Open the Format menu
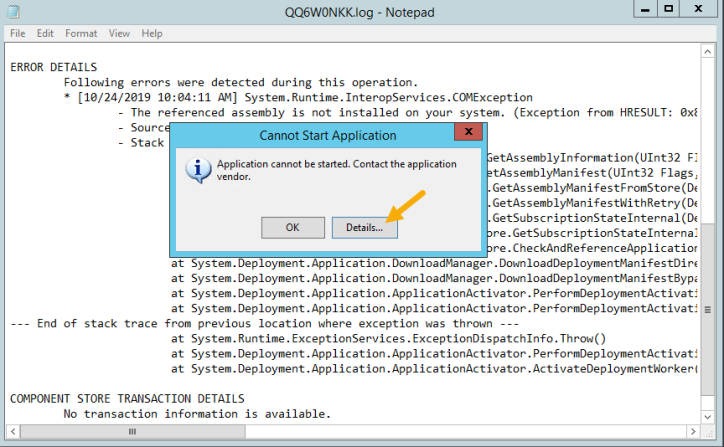The image size is (724, 447). (x=81, y=33)
